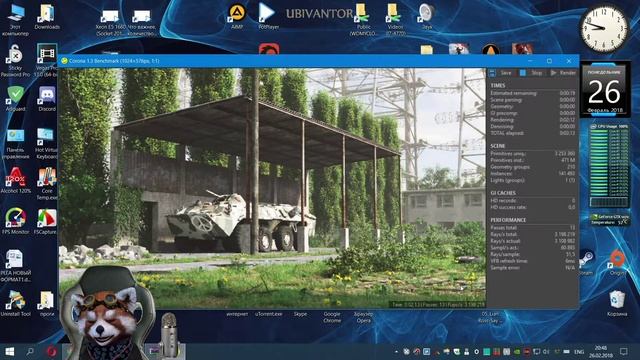The height and width of the screenshot is (360, 640).
Task: Select the Discord desktop icon
Action: coord(47,99)
